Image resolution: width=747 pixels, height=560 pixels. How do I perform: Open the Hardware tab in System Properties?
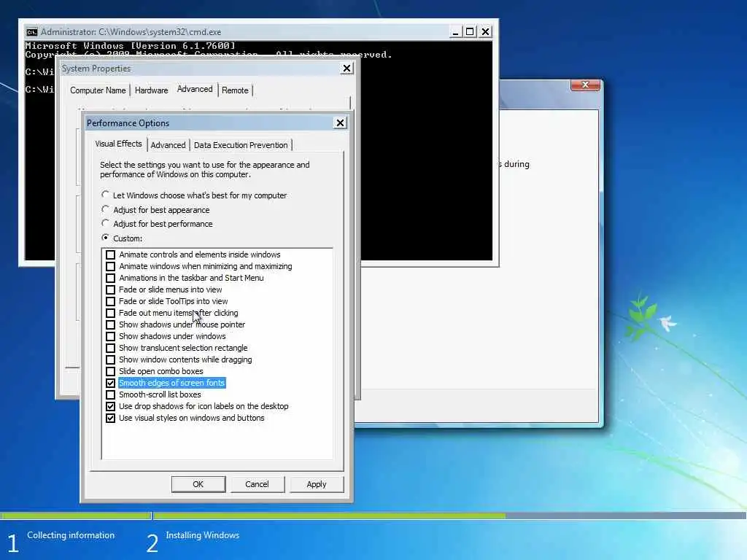[x=151, y=90]
